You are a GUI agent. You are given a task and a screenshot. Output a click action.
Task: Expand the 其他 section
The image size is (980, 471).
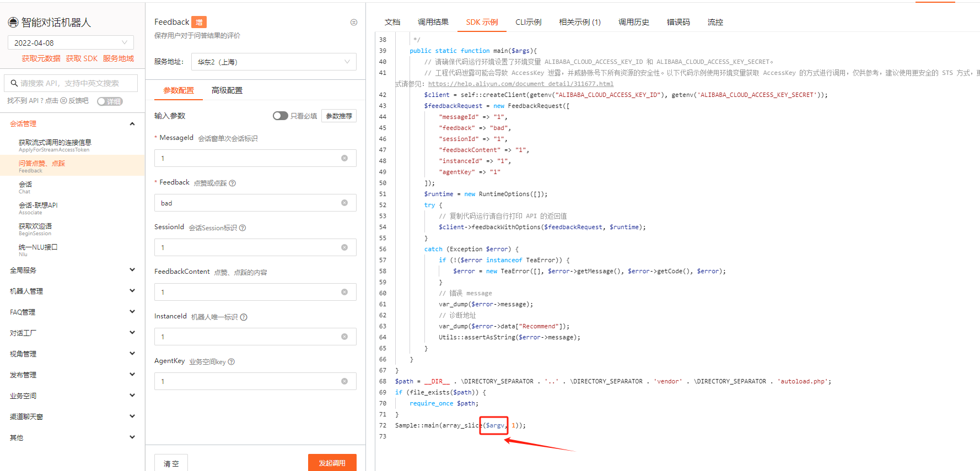tap(132, 437)
